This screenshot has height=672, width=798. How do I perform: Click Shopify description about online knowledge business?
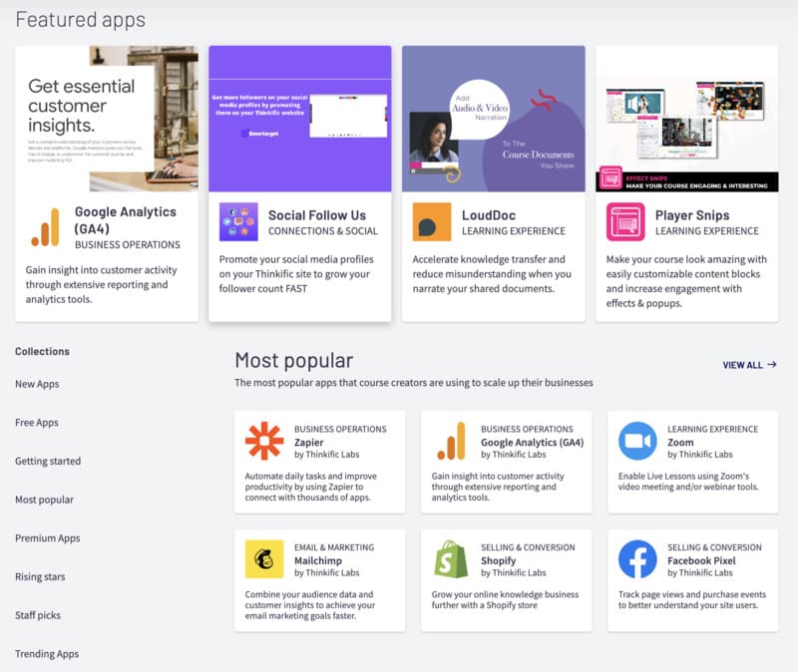505,600
